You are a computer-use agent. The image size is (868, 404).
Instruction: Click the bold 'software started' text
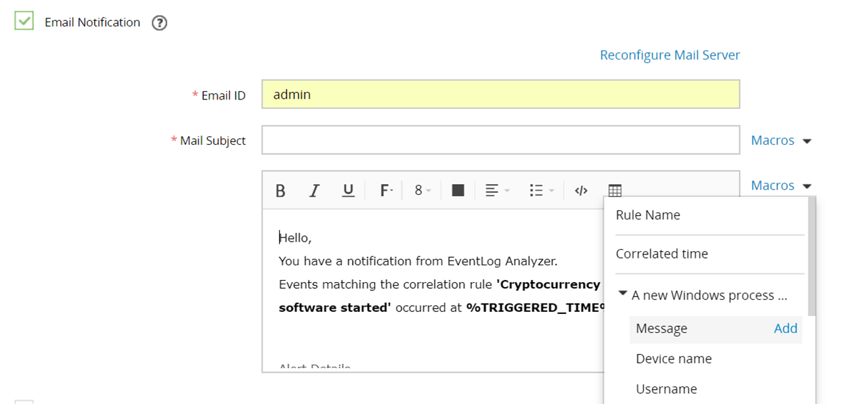335,307
